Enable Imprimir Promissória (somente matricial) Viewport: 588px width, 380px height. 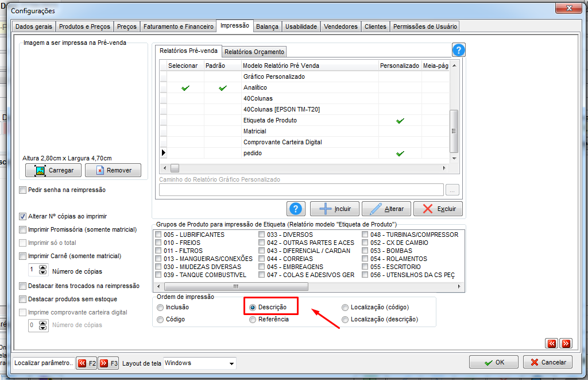(23, 229)
